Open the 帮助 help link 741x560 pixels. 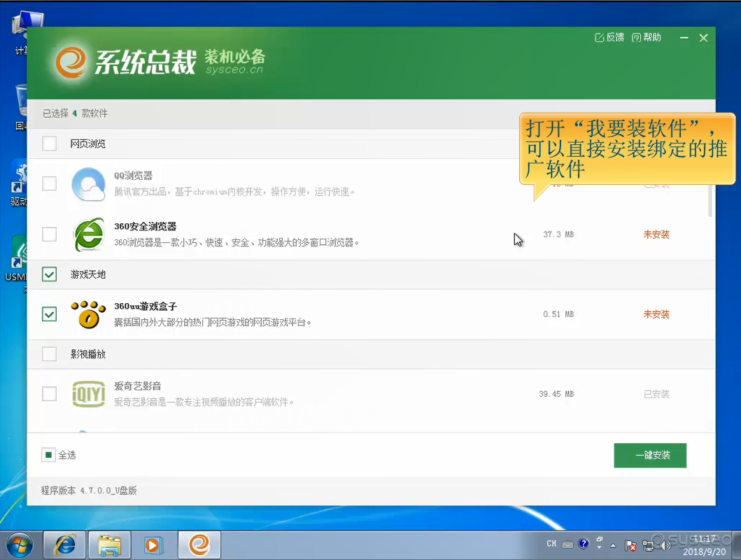(646, 37)
